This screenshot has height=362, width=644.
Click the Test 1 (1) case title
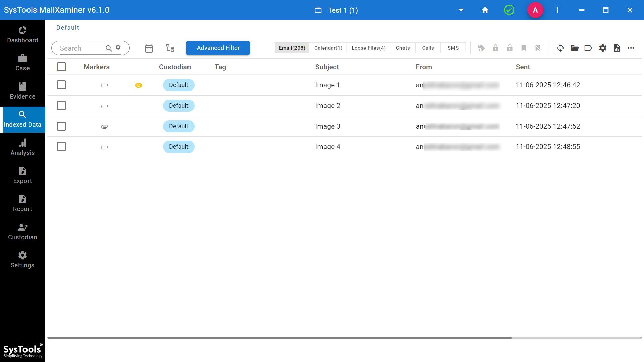pos(343,10)
